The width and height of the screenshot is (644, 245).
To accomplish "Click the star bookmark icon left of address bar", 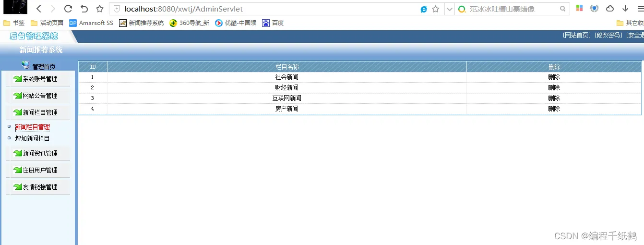I will [x=99, y=9].
